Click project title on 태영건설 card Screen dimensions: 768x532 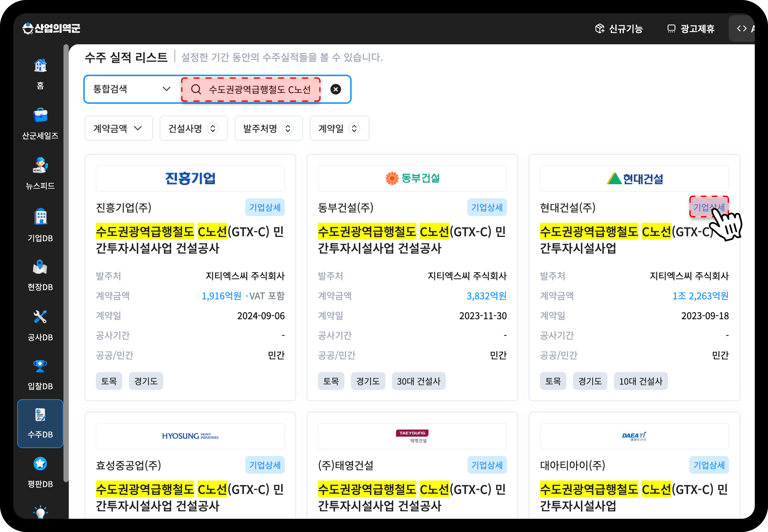(412, 498)
